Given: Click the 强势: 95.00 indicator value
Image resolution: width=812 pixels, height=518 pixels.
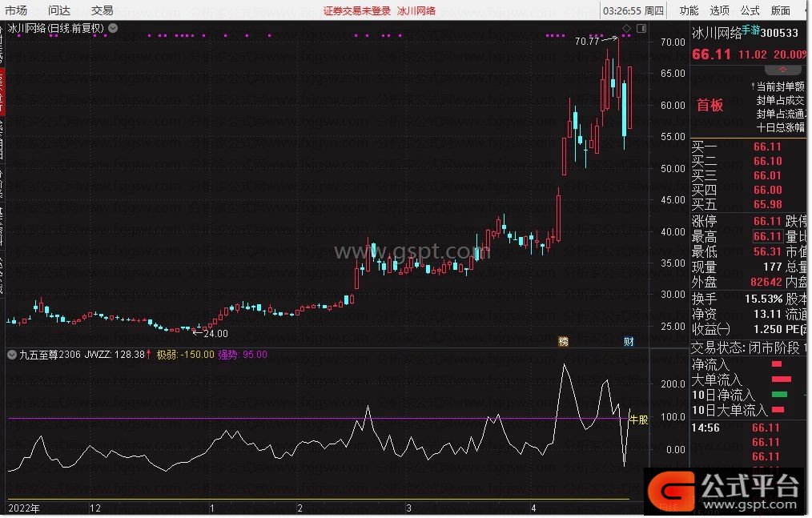Looking at the screenshot, I should pyautogui.click(x=243, y=355).
